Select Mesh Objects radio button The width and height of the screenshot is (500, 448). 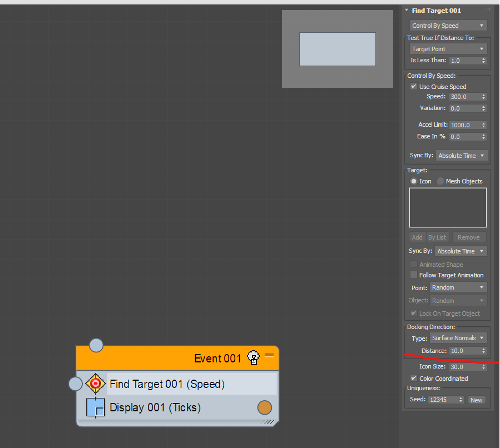coord(440,181)
